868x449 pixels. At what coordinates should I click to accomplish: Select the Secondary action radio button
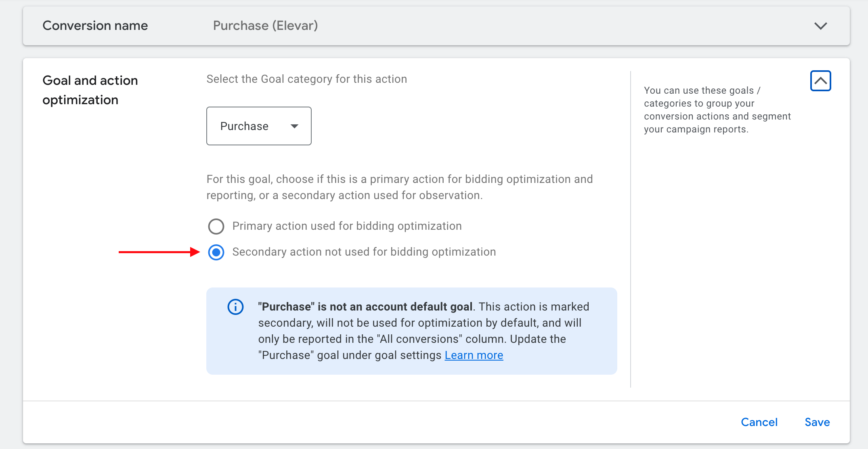(216, 252)
